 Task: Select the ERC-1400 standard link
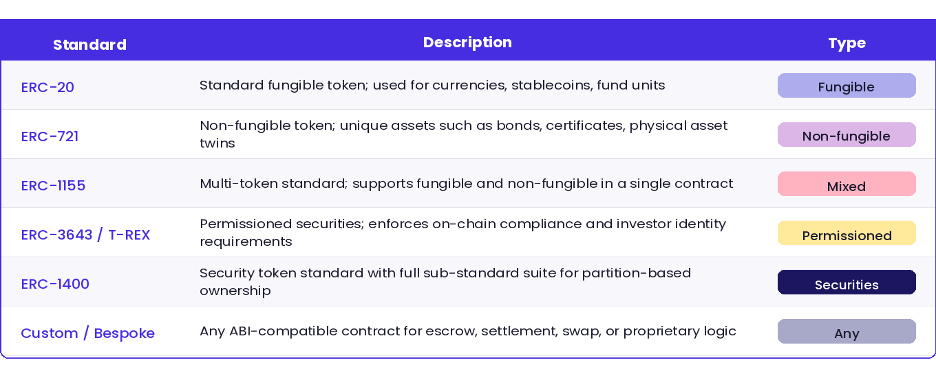[x=55, y=284]
